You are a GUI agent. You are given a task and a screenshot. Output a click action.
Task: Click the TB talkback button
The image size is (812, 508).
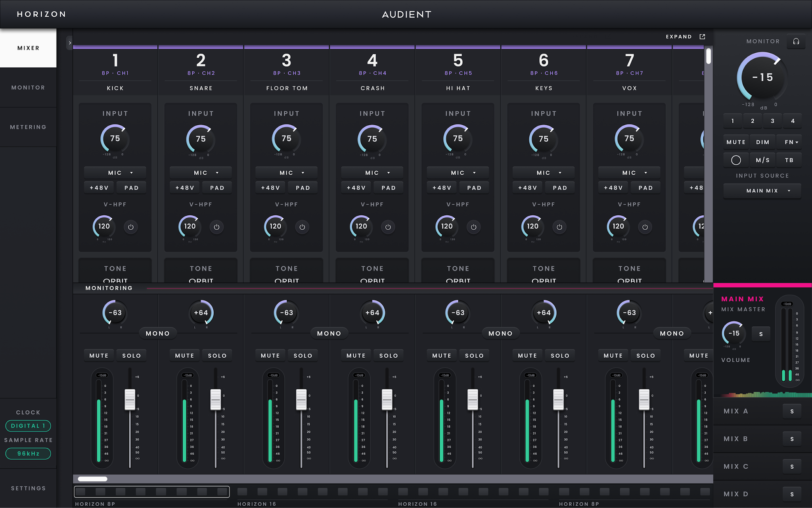(x=789, y=160)
